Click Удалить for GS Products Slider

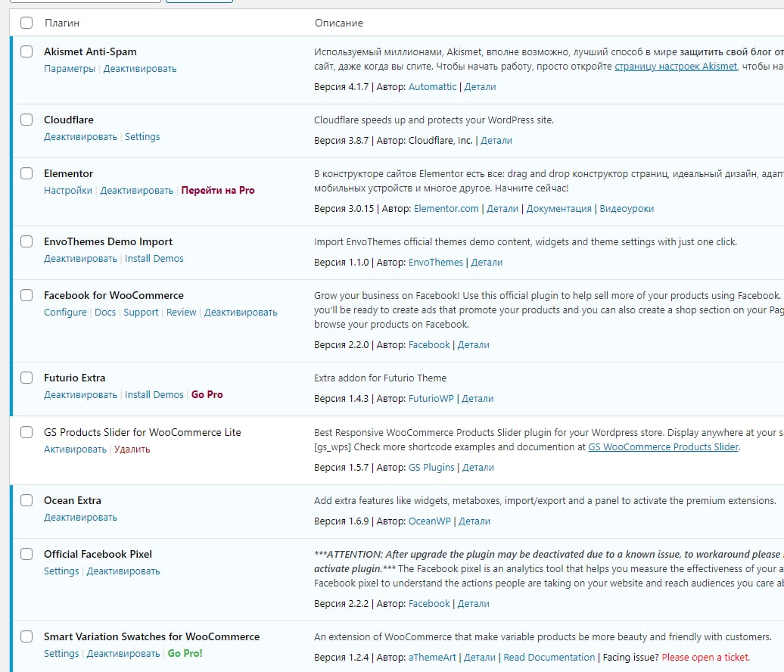(x=132, y=449)
